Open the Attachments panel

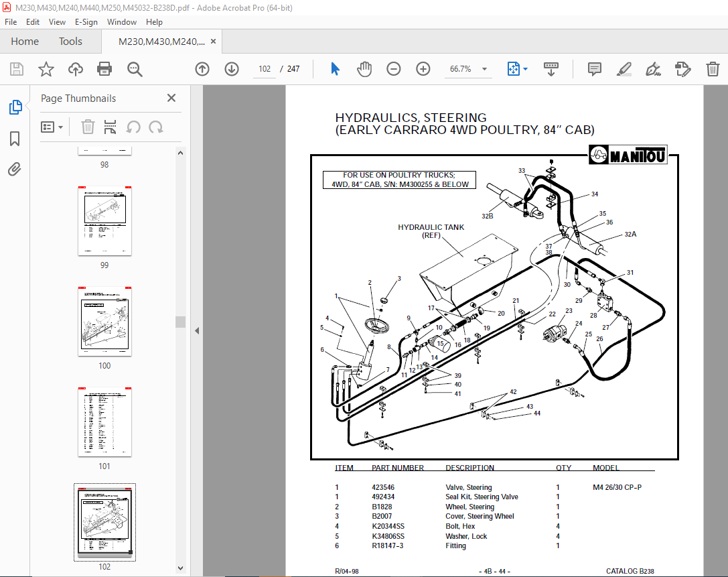[x=15, y=169]
